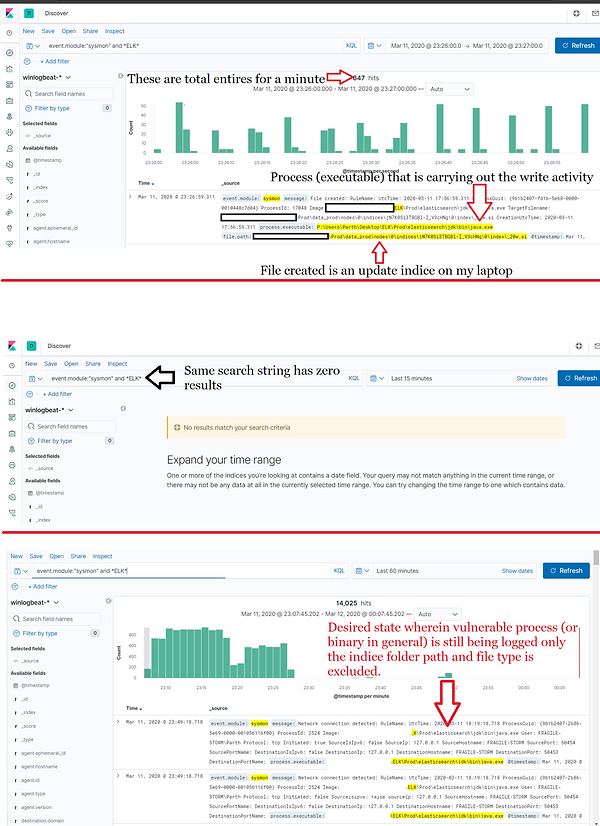
Task: Open Recently viewed clock icon in No results view
Action: pyautogui.click(x=12, y=366)
